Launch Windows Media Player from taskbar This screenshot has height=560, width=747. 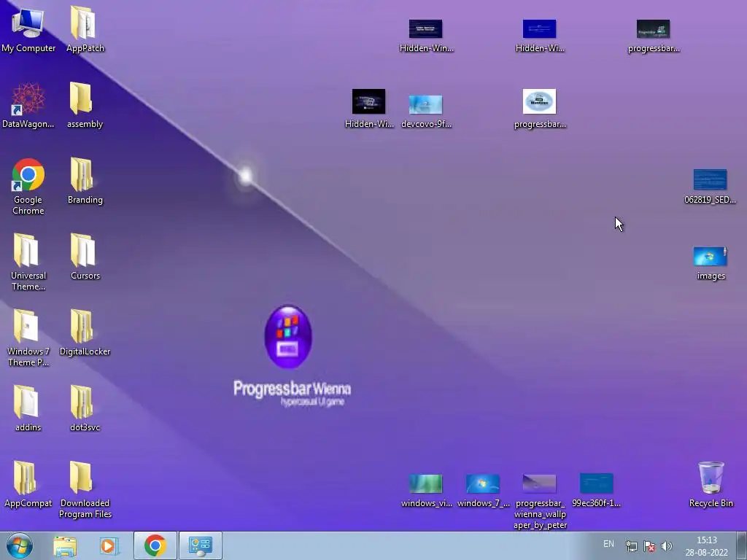click(x=109, y=545)
